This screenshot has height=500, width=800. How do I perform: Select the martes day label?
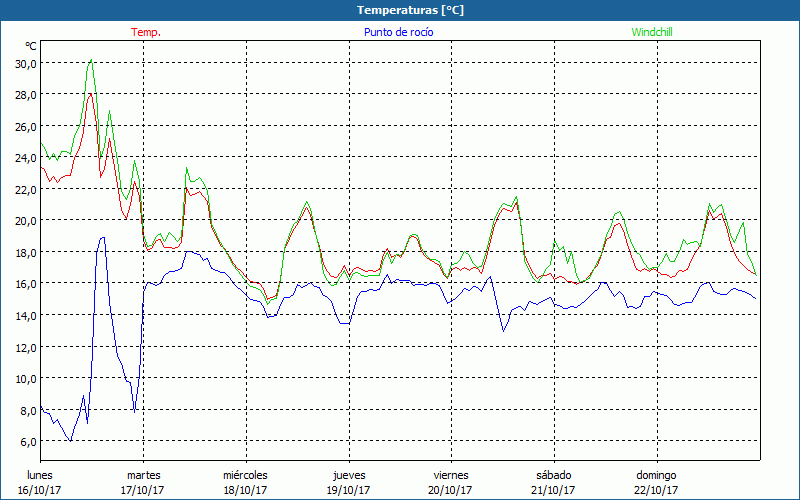(x=143, y=474)
